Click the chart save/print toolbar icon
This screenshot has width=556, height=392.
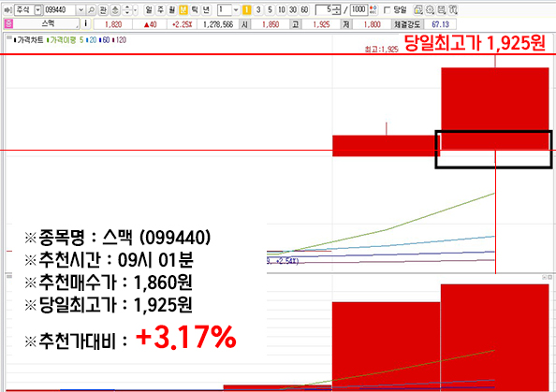441,10
